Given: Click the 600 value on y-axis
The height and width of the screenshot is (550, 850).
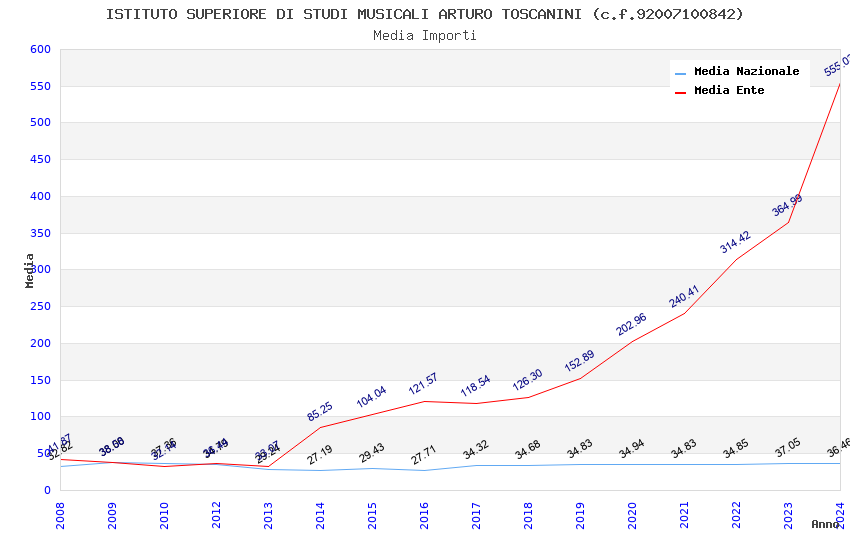Looking at the screenshot, I should (40, 49).
